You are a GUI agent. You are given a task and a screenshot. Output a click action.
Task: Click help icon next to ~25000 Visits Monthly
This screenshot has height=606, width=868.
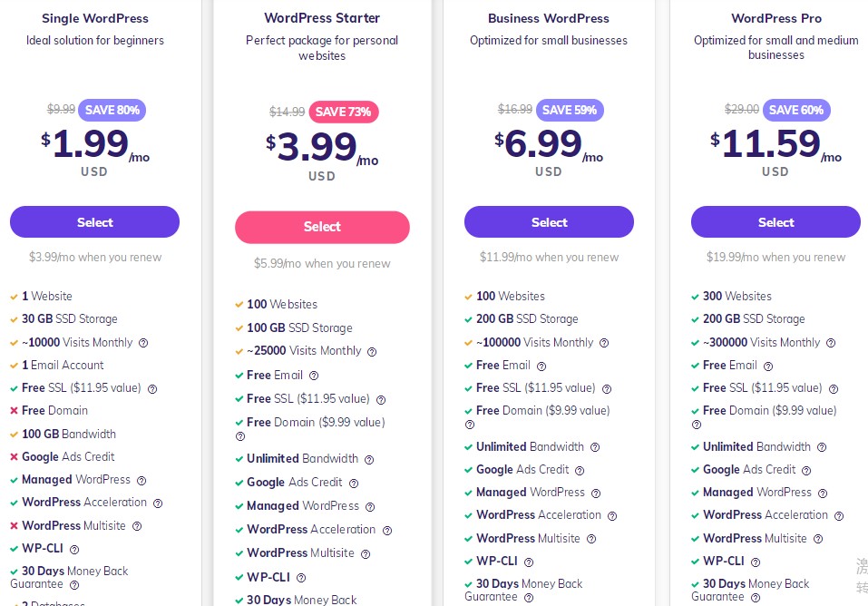click(x=372, y=352)
